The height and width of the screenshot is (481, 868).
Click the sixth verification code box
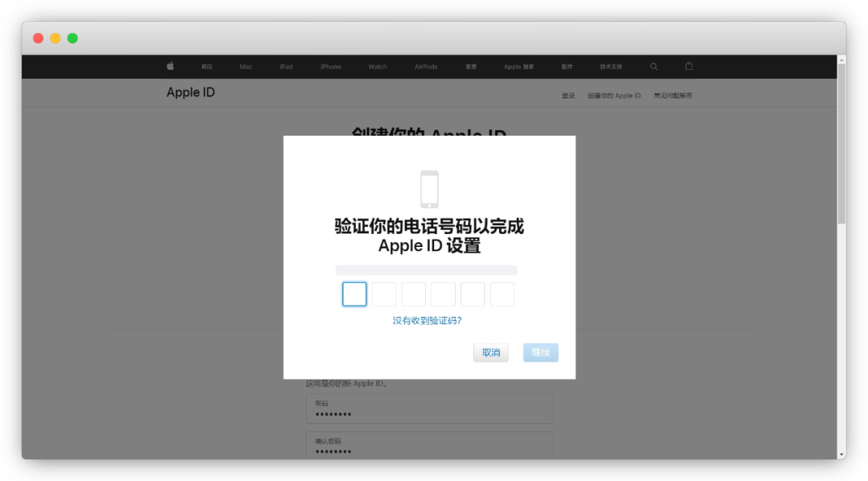tap(502, 294)
